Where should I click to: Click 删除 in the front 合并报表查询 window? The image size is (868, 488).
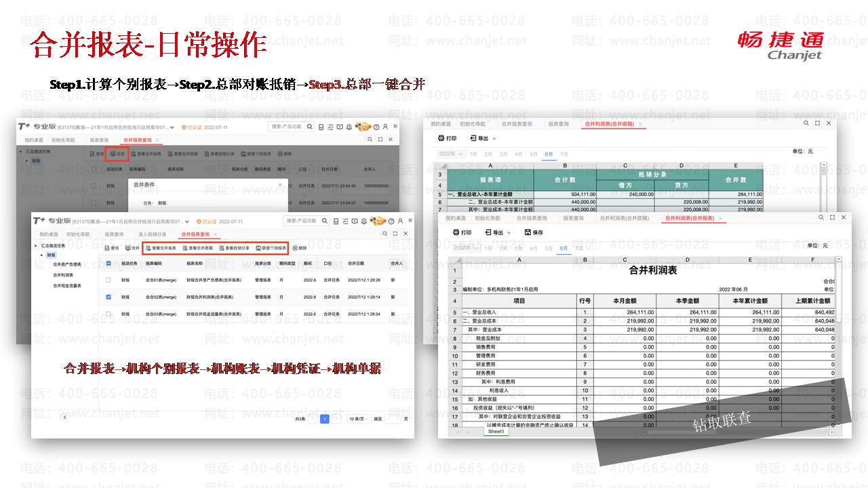click(x=300, y=248)
